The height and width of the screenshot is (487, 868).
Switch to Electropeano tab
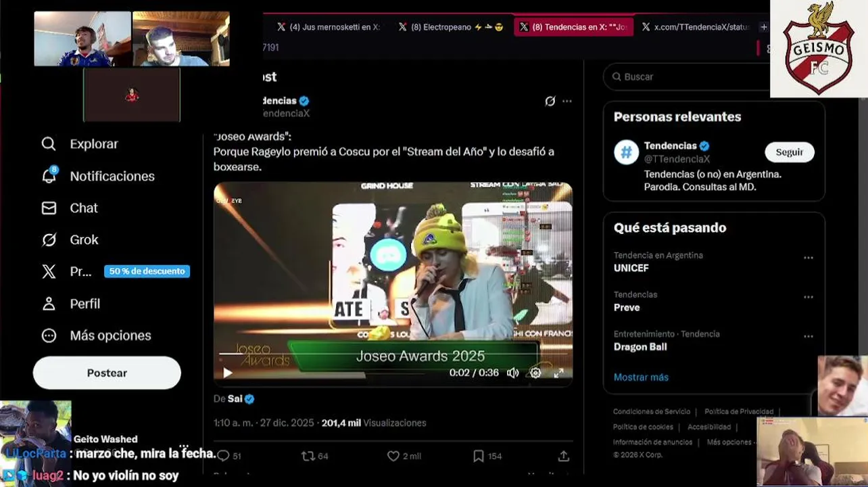point(450,27)
